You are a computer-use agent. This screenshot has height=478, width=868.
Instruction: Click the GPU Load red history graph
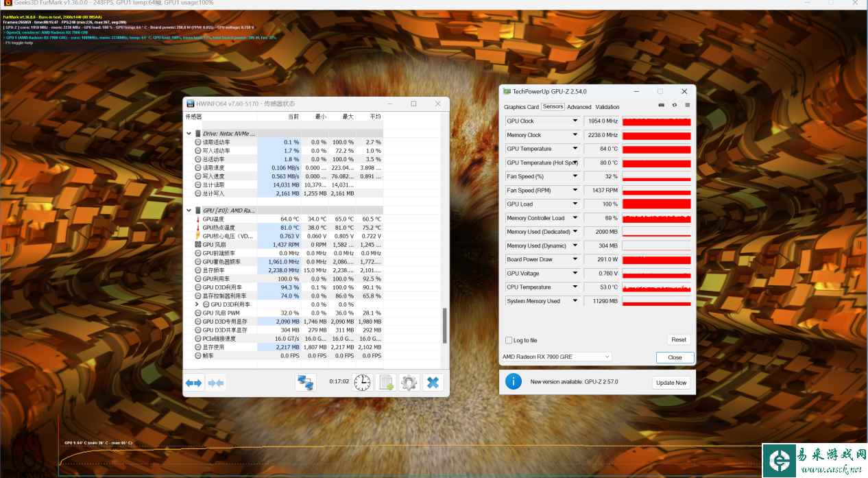656,204
